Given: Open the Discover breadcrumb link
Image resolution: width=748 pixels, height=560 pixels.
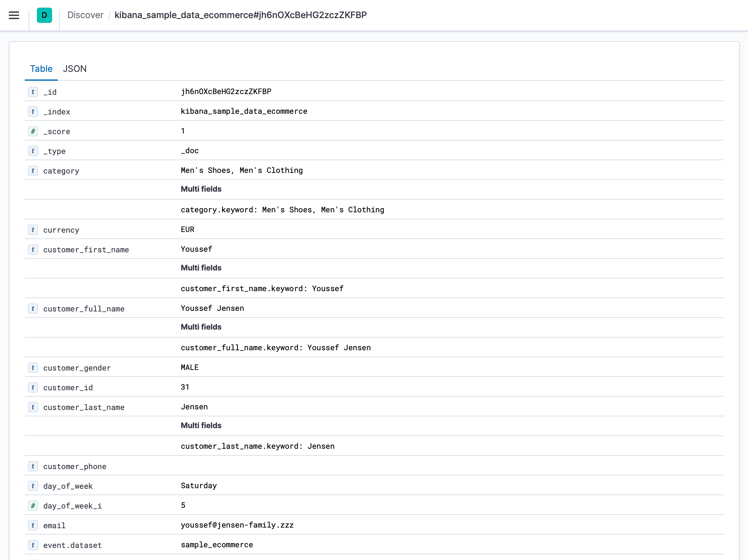Looking at the screenshot, I should [85, 15].
